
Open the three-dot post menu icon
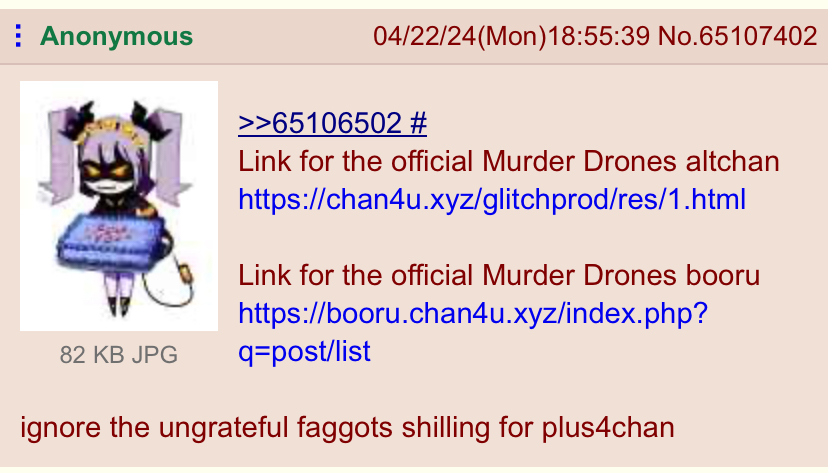[18, 36]
